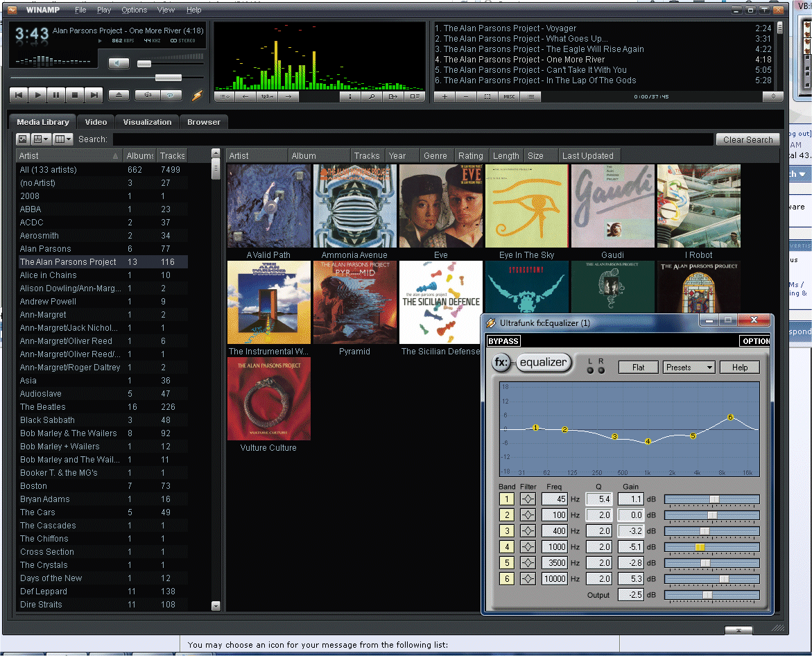The image size is (812, 656).
Task: Open the playlist list management button
Action: 530,97
